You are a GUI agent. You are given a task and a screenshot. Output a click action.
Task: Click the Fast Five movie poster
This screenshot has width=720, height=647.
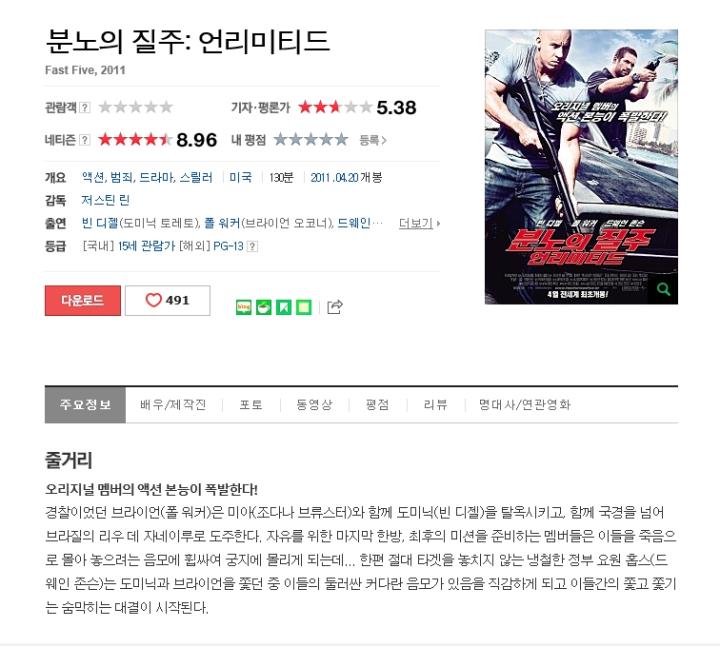[x=581, y=167]
